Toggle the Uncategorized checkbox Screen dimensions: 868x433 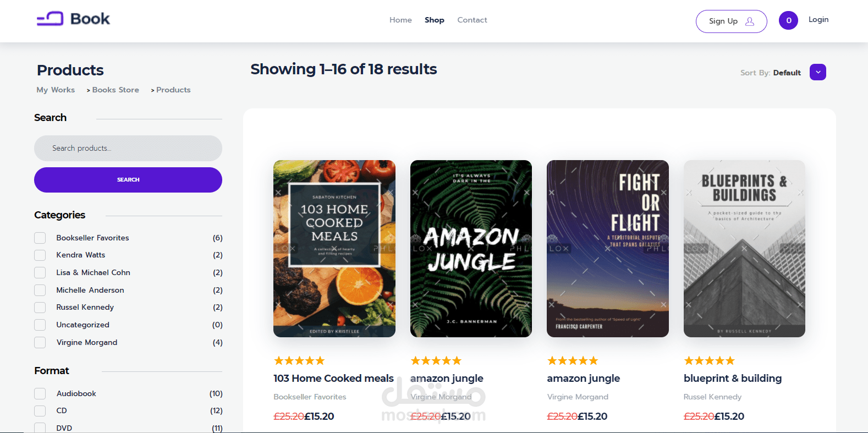point(40,325)
